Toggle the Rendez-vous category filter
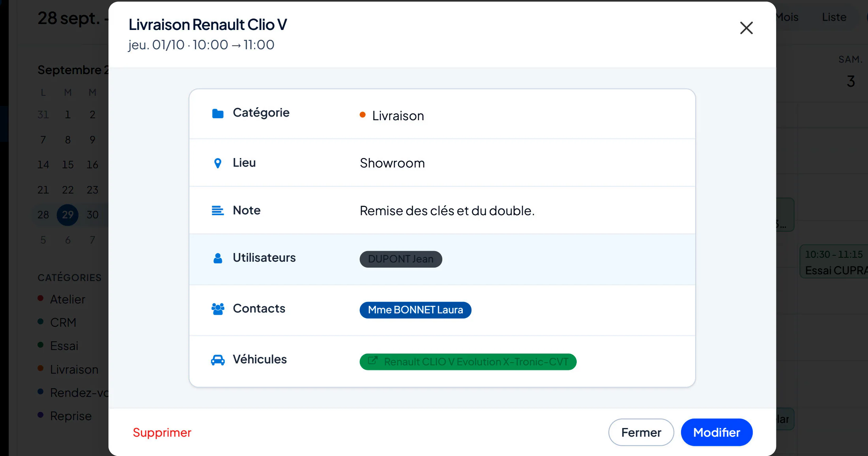 point(73,393)
